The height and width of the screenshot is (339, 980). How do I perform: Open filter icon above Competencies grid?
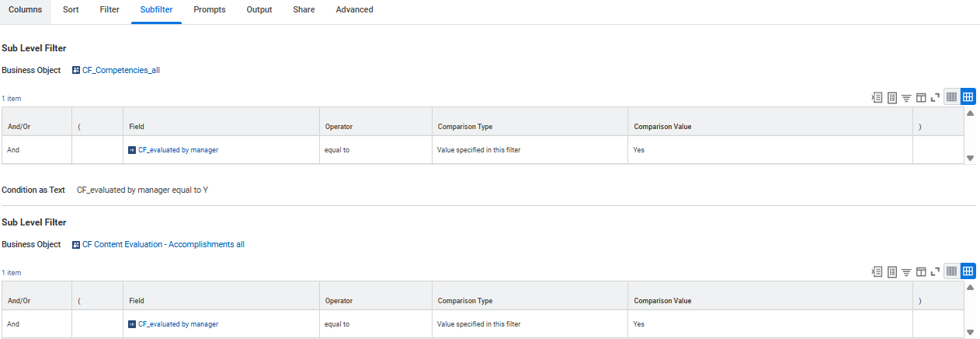[906, 97]
